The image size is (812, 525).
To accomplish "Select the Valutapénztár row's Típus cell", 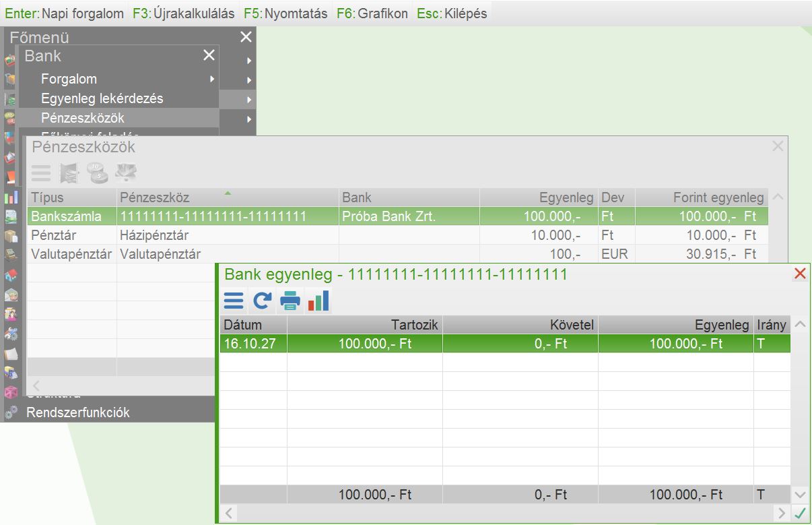I will pyautogui.click(x=72, y=254).
